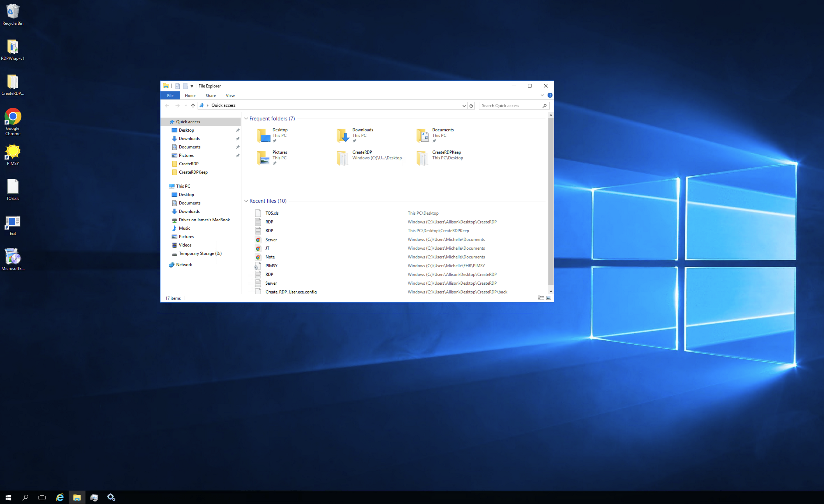Open the RDPWrap-v1 desktop archive
Screen dimensions: 824x504
[13, 50]
